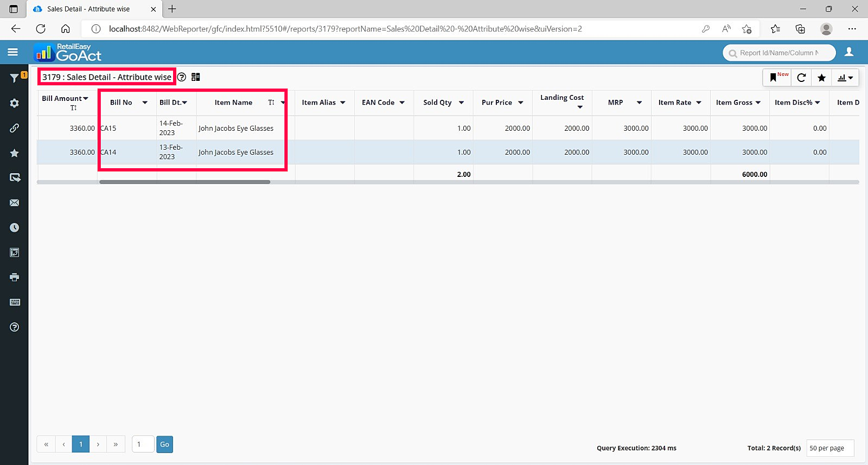Screen dimensions: 868x465
Task: Click the horizontal table scrollbar
Action: (184, 182)
